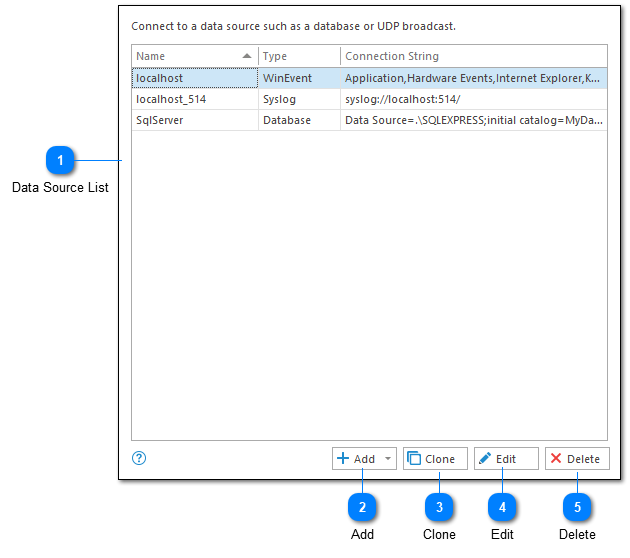Click the syslog://localhost:514/ connection string
The height and width of the screenshot is (558, 630).
point(402,99)
